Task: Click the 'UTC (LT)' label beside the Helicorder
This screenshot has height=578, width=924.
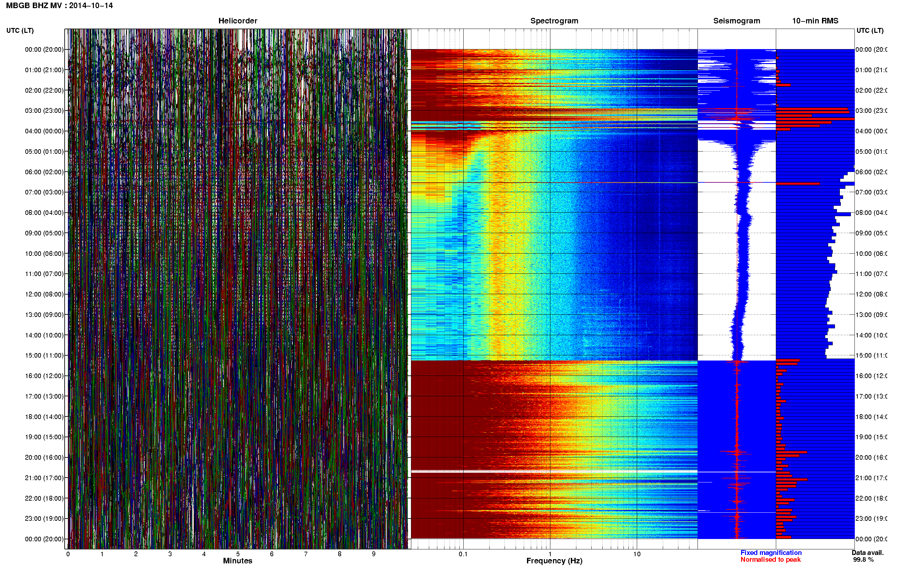Action: coord(20,31)
